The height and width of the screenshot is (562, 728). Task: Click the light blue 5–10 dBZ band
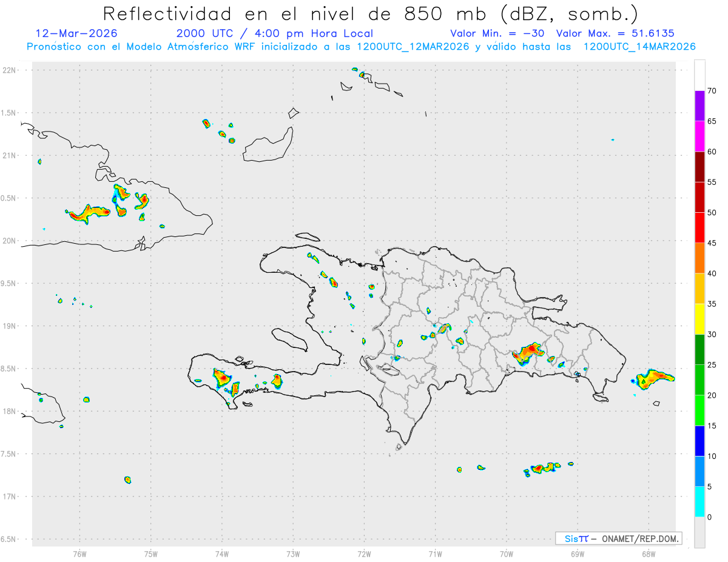pos(699,472)
